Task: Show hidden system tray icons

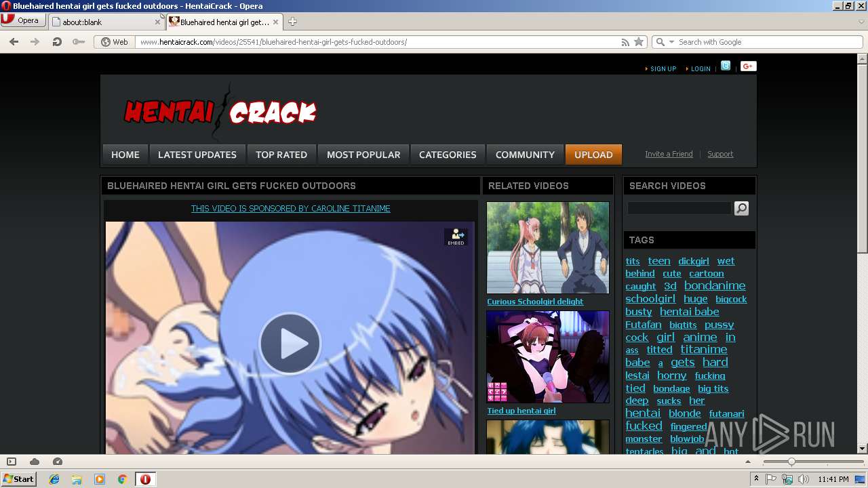Action: tap(757, 479)
